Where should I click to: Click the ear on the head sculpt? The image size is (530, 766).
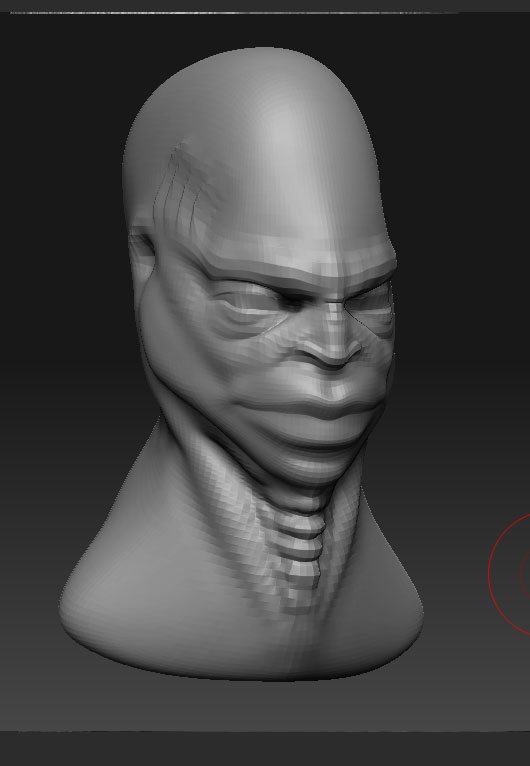tap(142, 249)
